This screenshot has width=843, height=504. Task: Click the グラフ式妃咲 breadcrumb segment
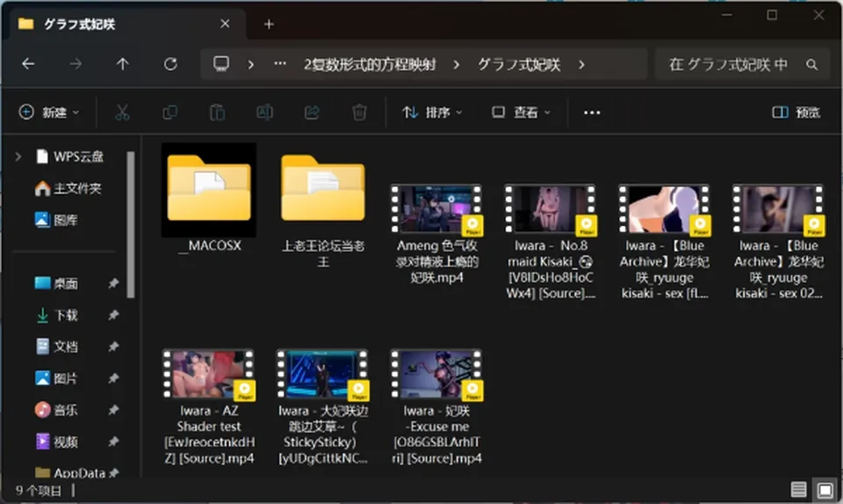tap(519, 64)
